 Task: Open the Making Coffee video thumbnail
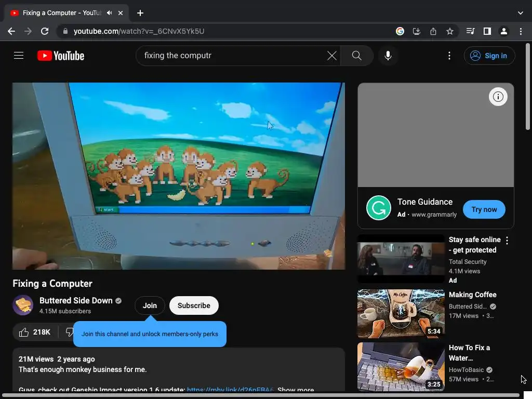(401, 313)
